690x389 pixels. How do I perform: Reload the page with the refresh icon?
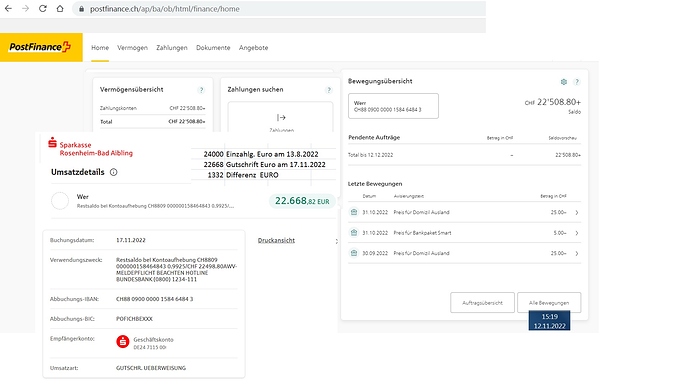pyautogui.click(x=43, y=9)
